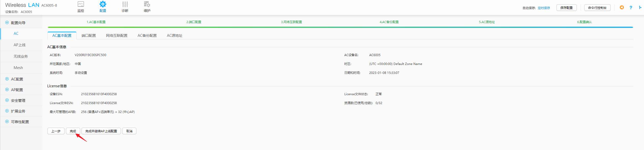Expand the 安全管理 sidebar section
The image size is (644, 150).
(x=7, y=100)
